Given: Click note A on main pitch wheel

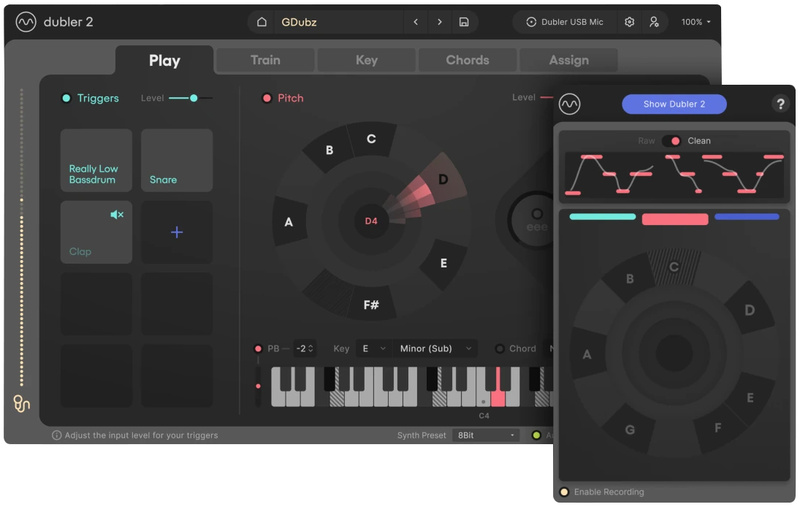Looking at the screenshot, I should pos(289,222).
